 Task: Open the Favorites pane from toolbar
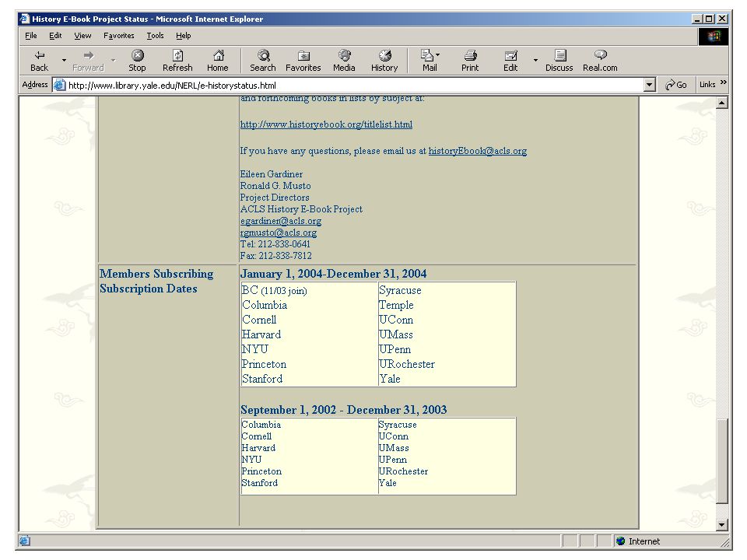(x=303, y=61)
